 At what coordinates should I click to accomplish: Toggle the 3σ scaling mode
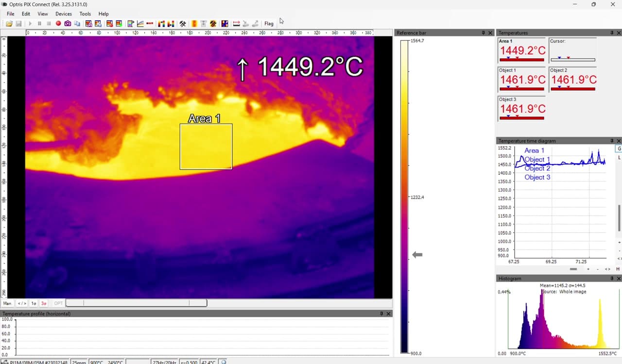click(44, 303)
